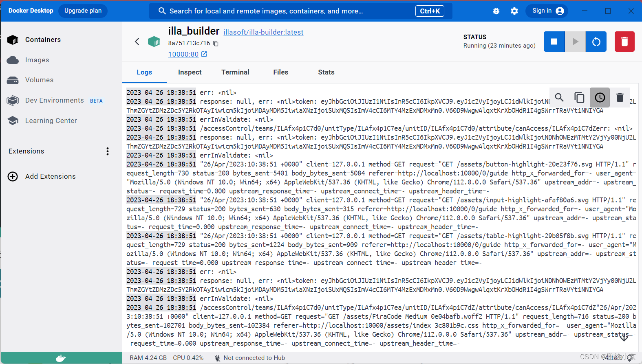Open the Volumes section

pos(39,80)
